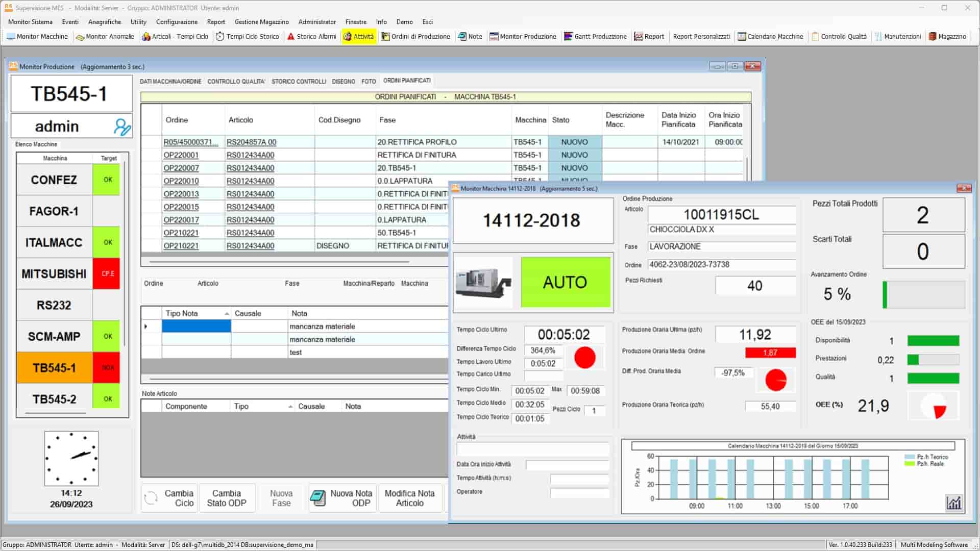The image size is (980, 551).
Task: Click the Data Ora Inizio Attività field
Action: (x=567, y=465)
